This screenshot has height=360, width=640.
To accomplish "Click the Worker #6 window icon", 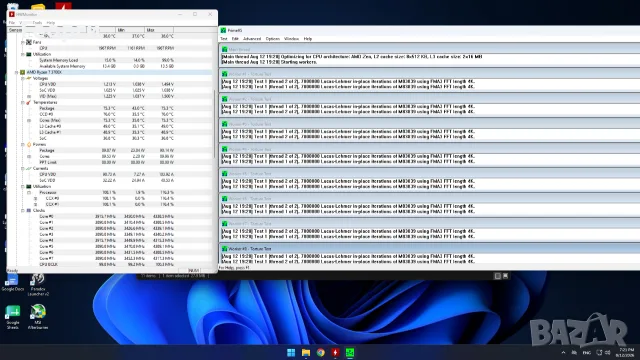I will click(x=224, y=198).
